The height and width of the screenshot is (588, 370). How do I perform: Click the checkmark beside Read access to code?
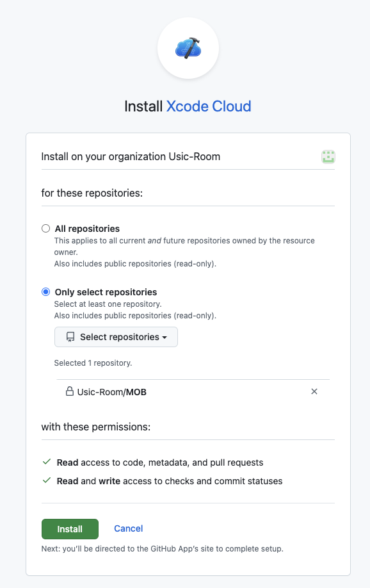tap(47, 462)
